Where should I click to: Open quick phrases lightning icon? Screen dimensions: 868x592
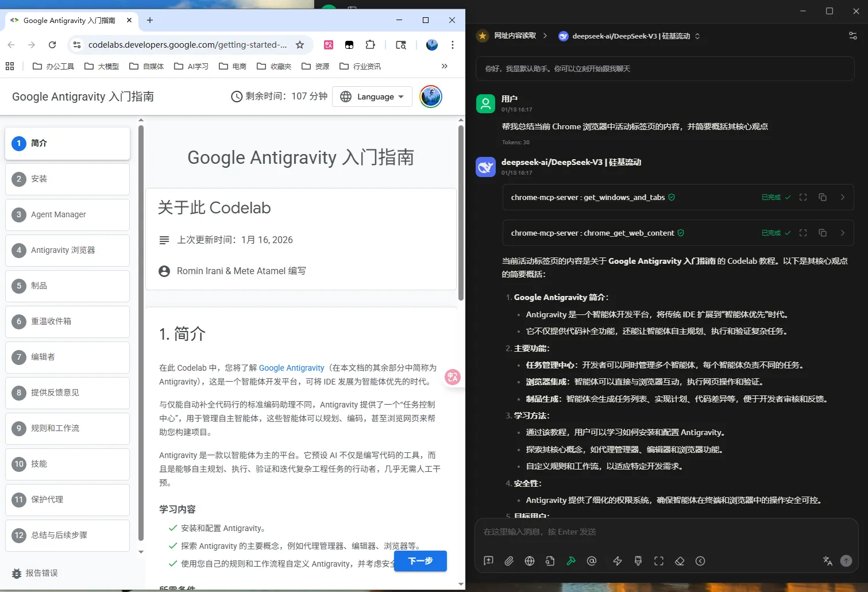618,561
